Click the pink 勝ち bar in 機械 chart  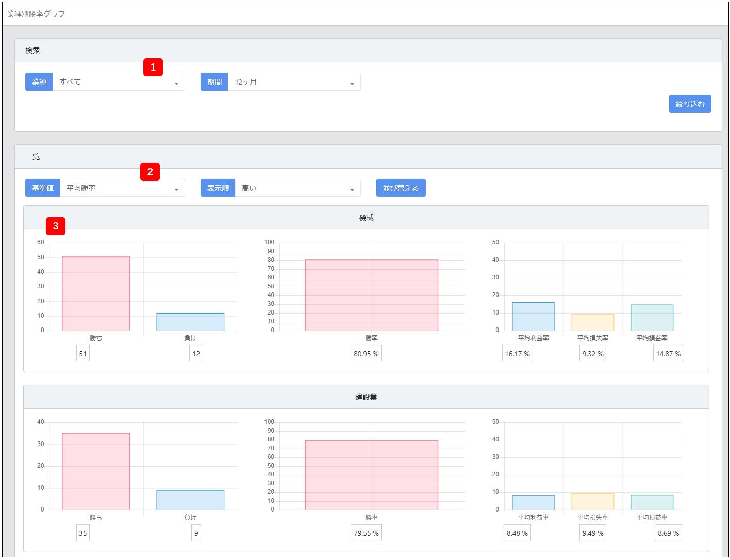pyautogui.click(x=96, y=293)
